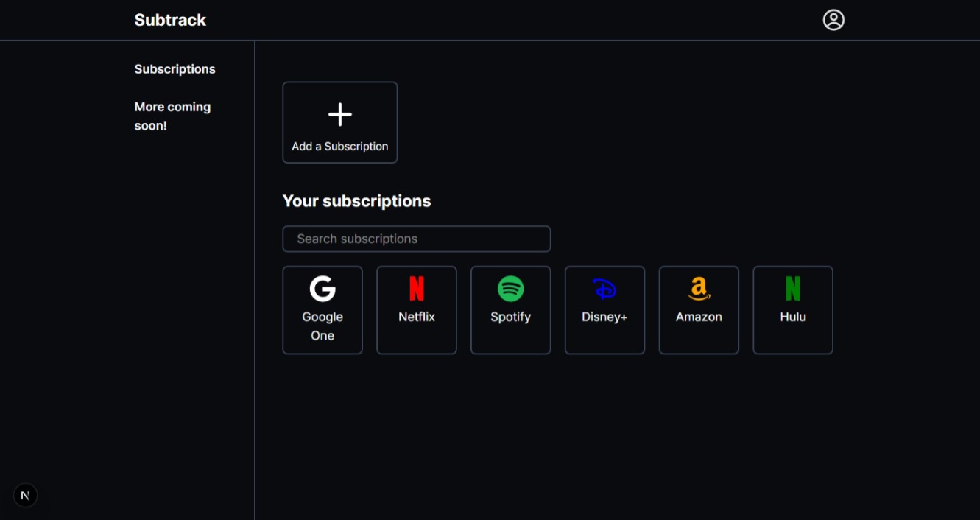The image size is (980, 520).
Task: Open the Amazon card by its name
Action: pos(699,317)
